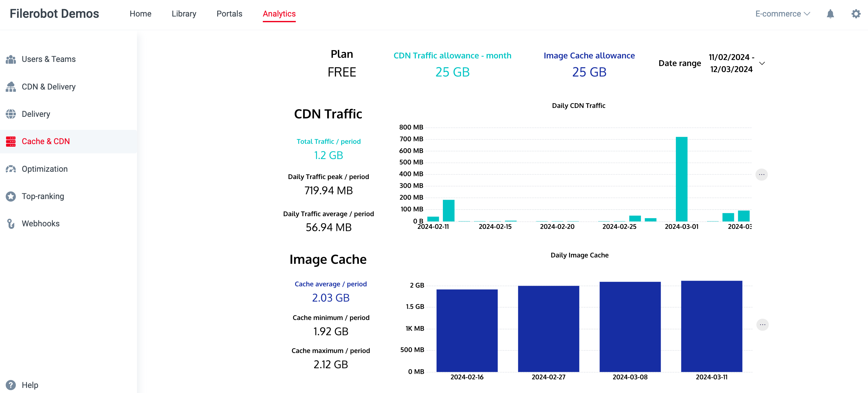Open Daily CDN Traffic chart options menu
The width and height of the screenshot is (868, 393).
(761, 175)
